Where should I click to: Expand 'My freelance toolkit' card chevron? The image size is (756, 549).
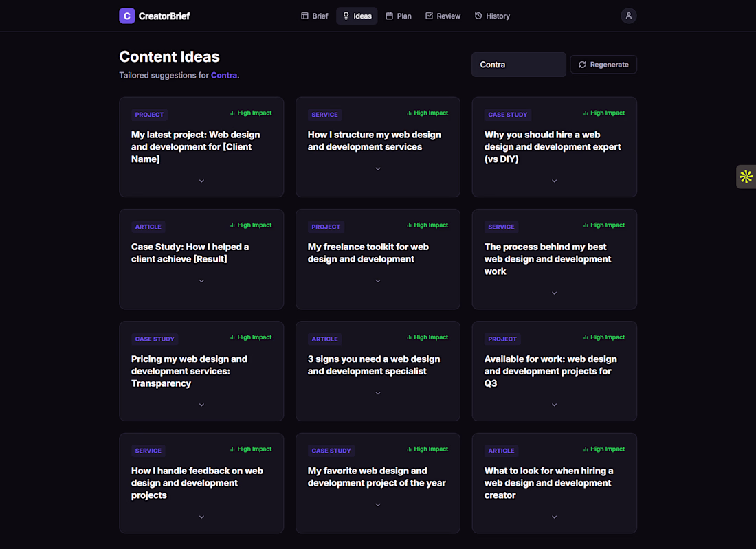378,281
